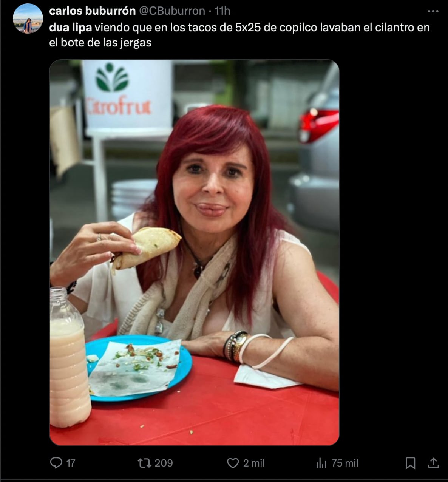Image resolution: width=448 pixels, height=482 pixels.
Task: Click the bold words dua lipa in the tweet
Action: tap(71, 28)
